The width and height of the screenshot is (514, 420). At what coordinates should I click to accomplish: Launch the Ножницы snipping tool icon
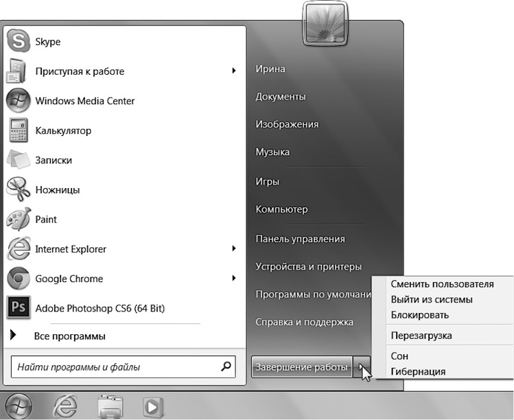click(x=18, y=189)
